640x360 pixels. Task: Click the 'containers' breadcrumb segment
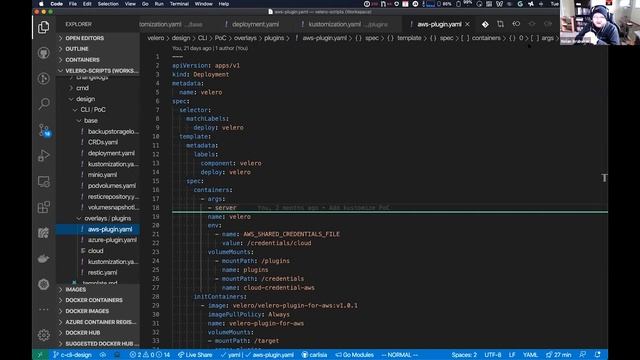tap(486, 38)
